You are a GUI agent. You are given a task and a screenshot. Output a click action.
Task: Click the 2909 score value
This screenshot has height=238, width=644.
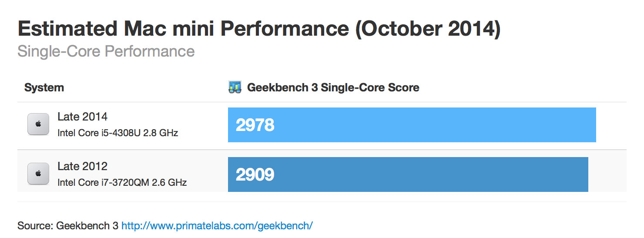coord(255,174)
